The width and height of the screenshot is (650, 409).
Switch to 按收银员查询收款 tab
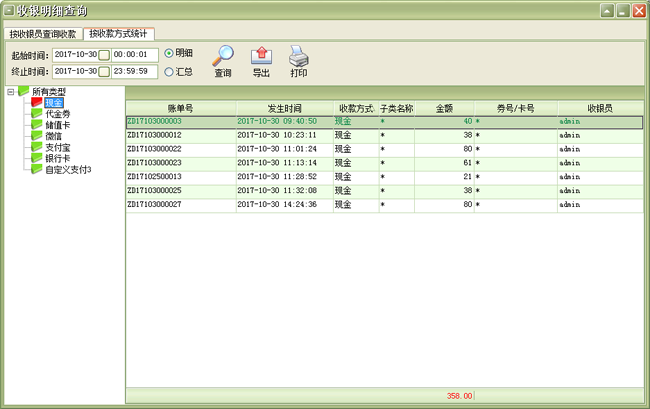click(42, 33)
